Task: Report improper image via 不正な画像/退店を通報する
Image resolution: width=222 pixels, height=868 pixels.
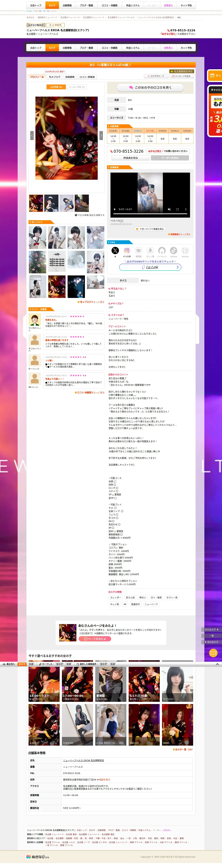Action: click(x=89, y=215)
